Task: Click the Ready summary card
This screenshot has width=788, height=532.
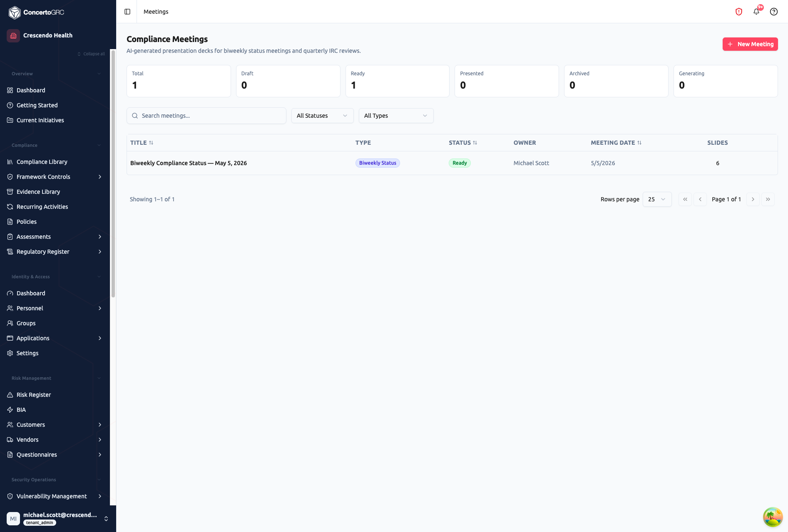Action: tap(398, 81)
